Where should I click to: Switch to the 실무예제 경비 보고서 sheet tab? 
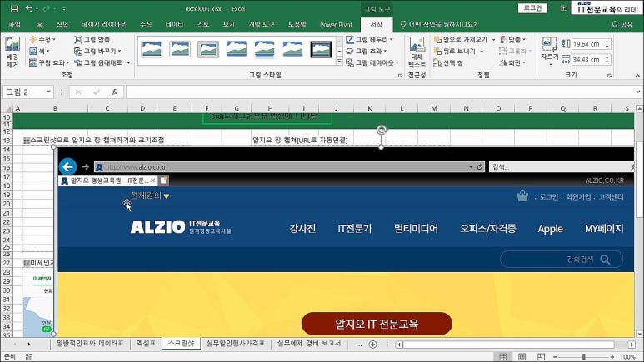tap(309, 344)
